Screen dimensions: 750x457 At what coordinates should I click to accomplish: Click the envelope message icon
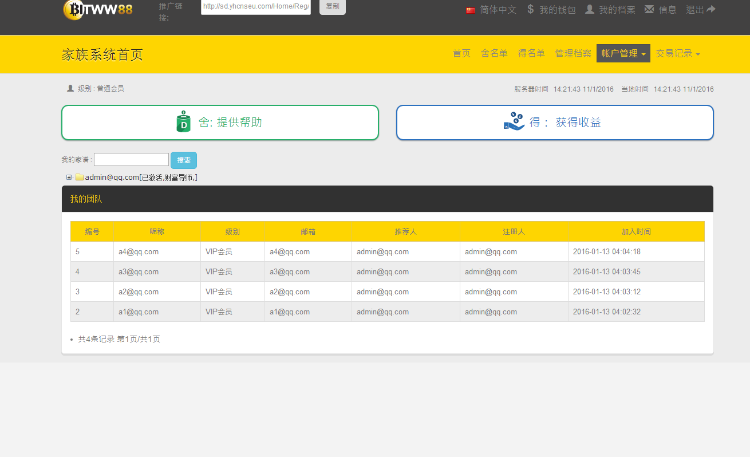649,9
